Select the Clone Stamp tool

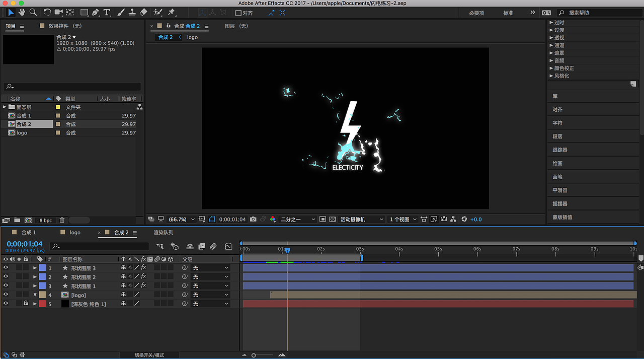pos(132,12)
